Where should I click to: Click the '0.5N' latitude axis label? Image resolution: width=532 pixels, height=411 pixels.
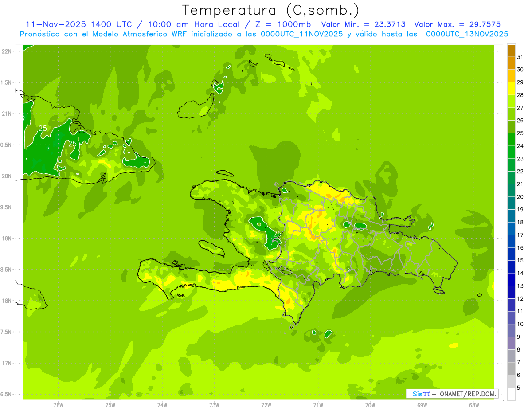click(x=7, y=145)
